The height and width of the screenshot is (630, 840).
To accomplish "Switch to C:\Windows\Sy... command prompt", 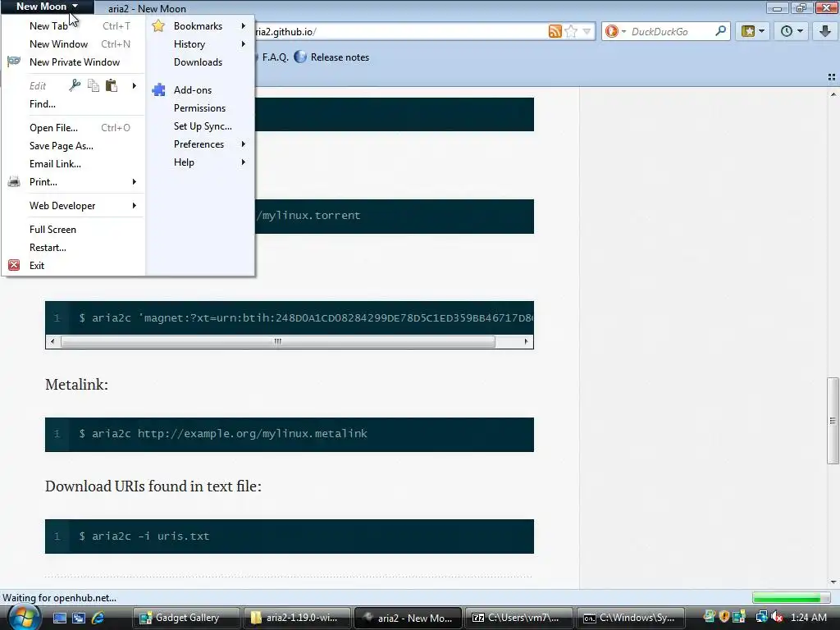I will tap(630, 618).
